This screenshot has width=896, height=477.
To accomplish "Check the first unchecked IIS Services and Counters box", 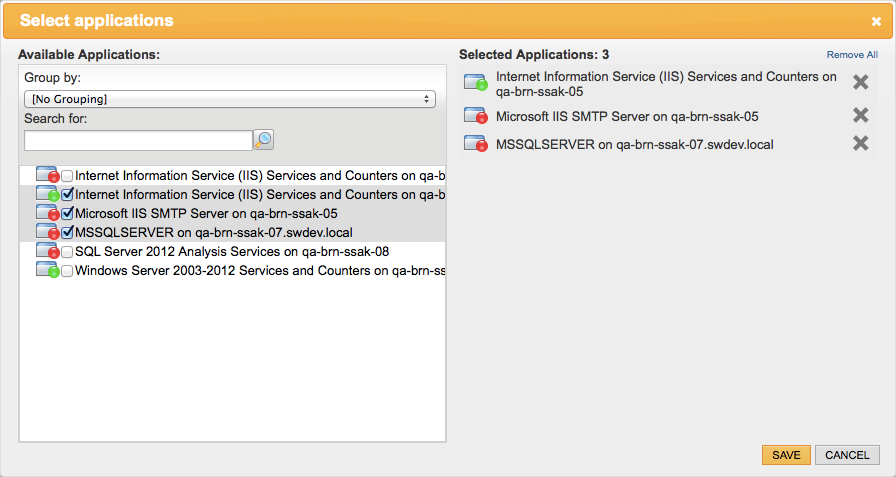I will coord(67,176).
